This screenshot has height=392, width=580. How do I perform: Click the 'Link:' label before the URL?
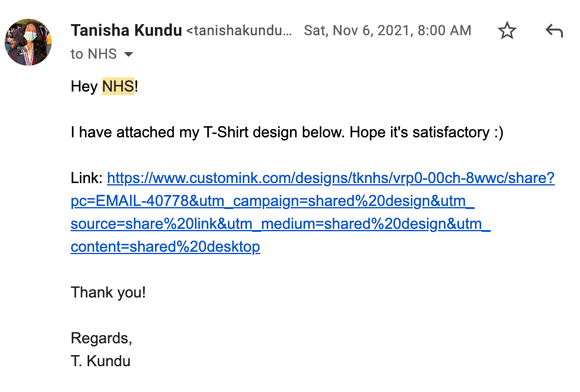[87, 178]
